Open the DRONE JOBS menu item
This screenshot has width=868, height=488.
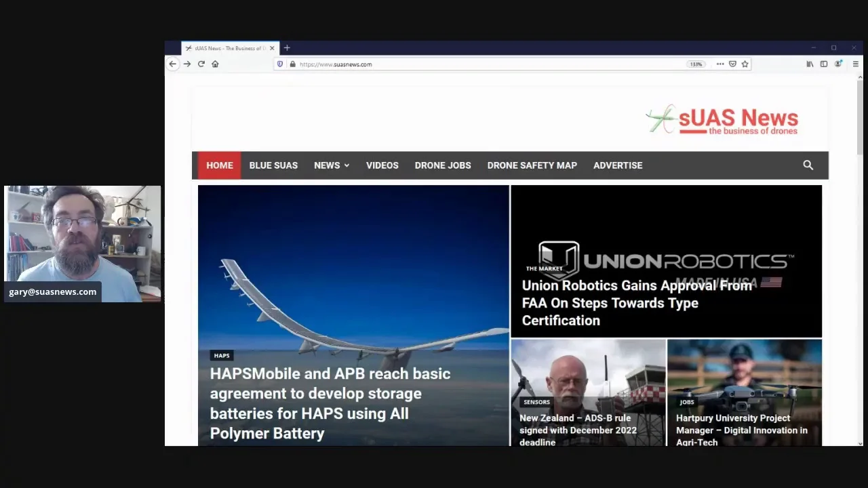click(442, 165)
